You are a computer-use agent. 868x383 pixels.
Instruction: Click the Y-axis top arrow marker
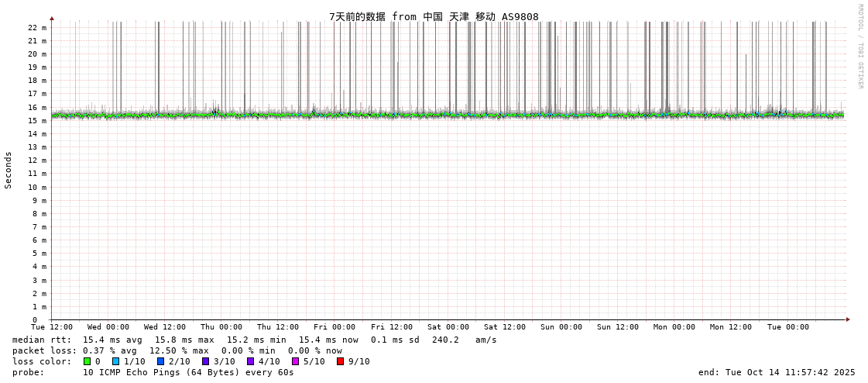click(x=52, y=18)
